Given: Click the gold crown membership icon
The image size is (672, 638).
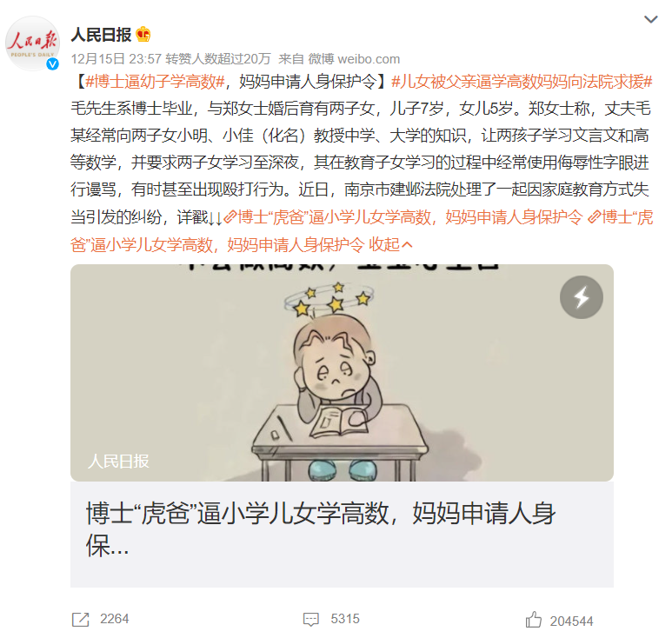Looking at the screenshot, I should coord(143,34).
